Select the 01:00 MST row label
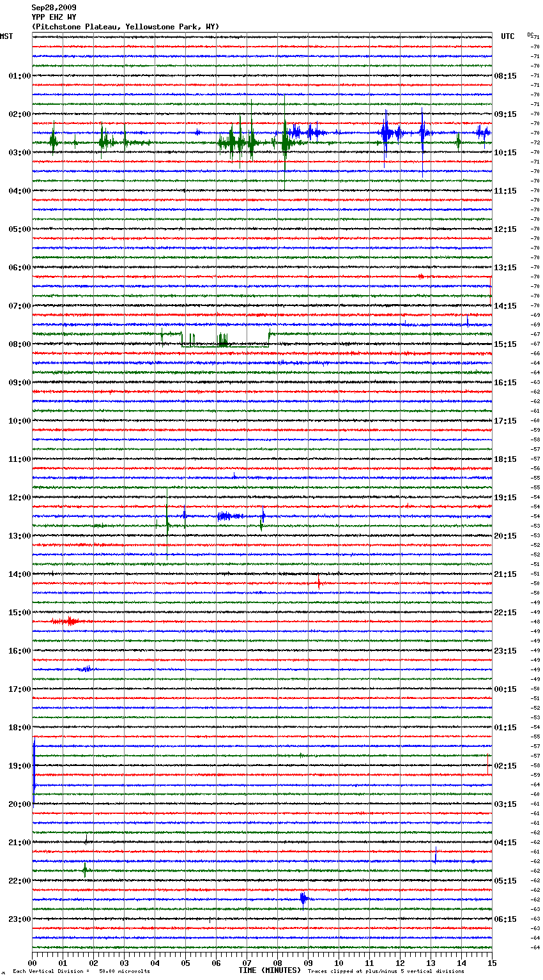The image size is (543, 980). pyautogui.click(x=19, y=76)
